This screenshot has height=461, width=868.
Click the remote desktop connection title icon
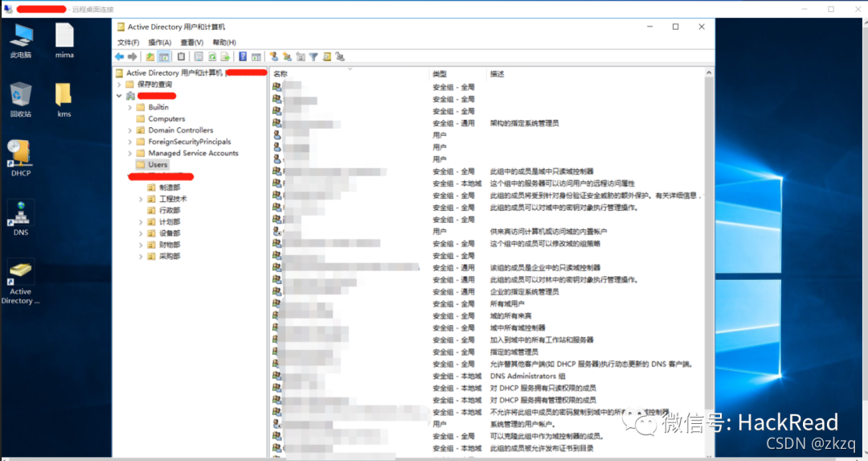(8, 10)
